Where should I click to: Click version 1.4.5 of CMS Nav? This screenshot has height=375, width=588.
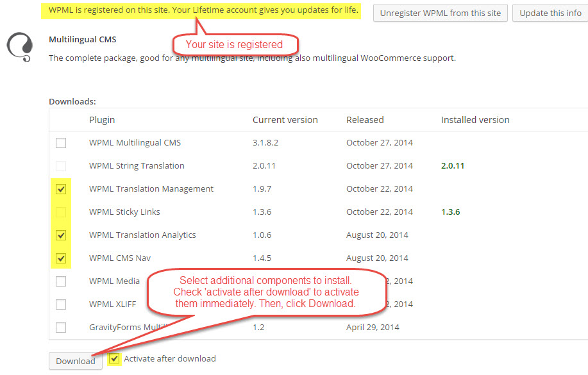tap(262, 258)
